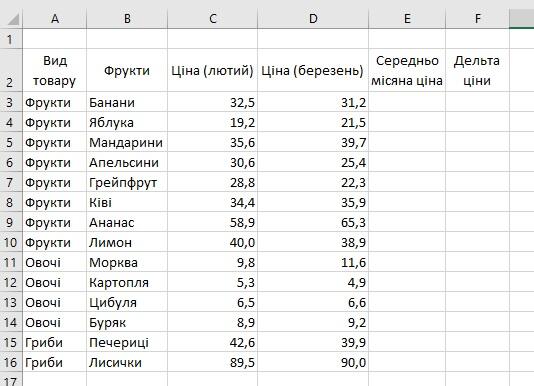Select the Ціна (березень) header cell
The height and width of the screenshot is (386, 534).
pyautogui.click(x=313, y=70)
